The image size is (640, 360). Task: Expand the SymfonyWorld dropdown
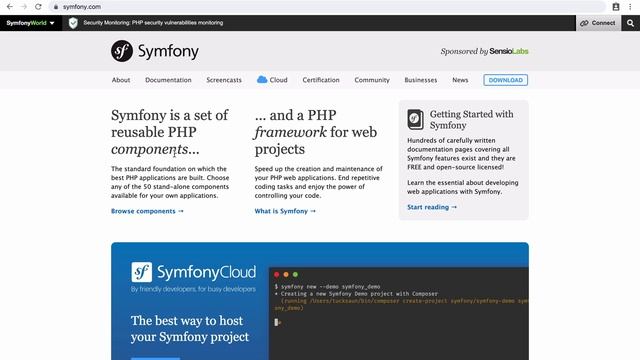point(31,23)
